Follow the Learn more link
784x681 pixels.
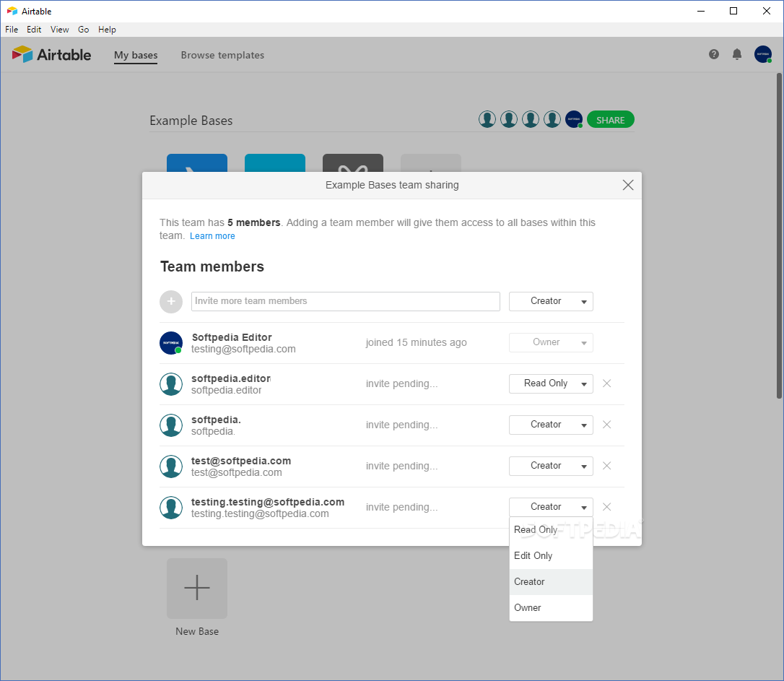(212, 236)
